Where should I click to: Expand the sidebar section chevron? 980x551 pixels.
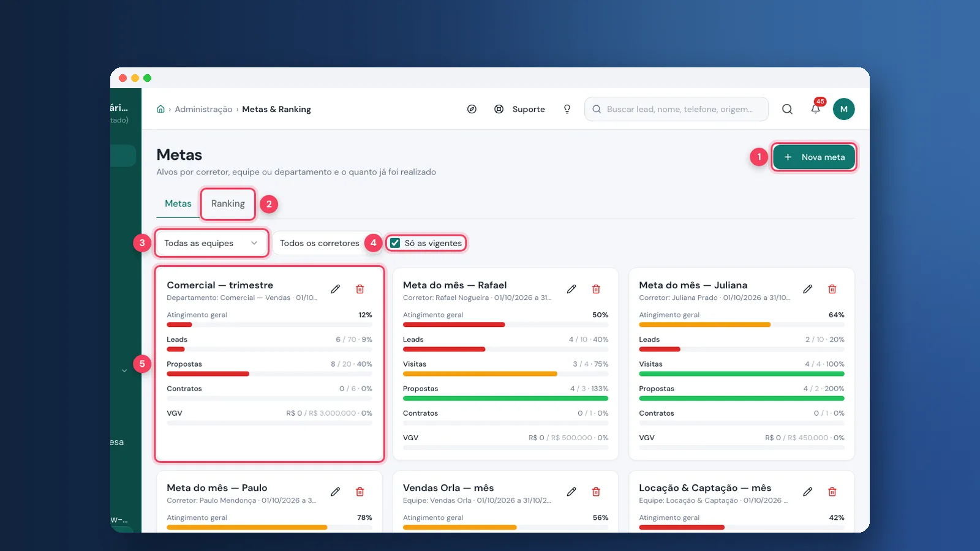click(x=124, y=370)
